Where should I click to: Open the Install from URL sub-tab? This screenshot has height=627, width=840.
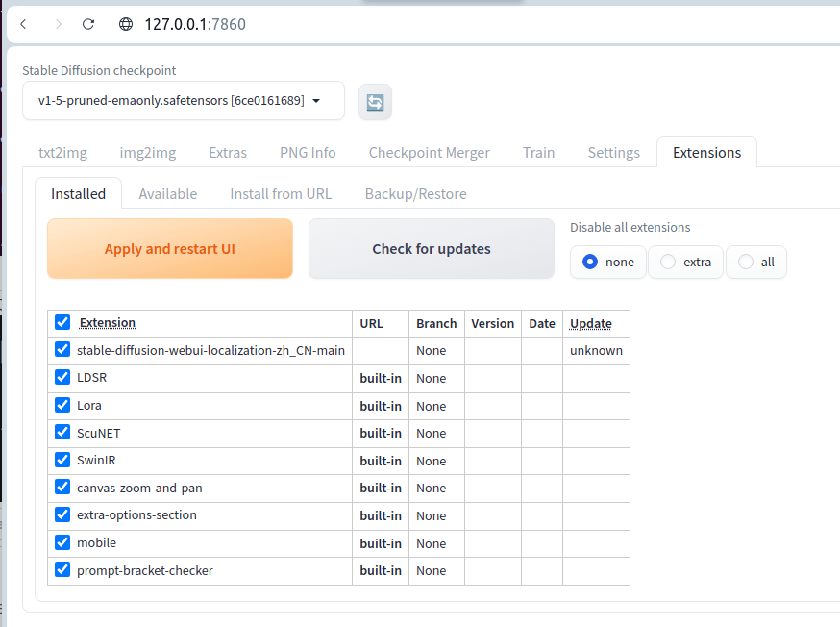pyautogui.click(x=281, y=194)
